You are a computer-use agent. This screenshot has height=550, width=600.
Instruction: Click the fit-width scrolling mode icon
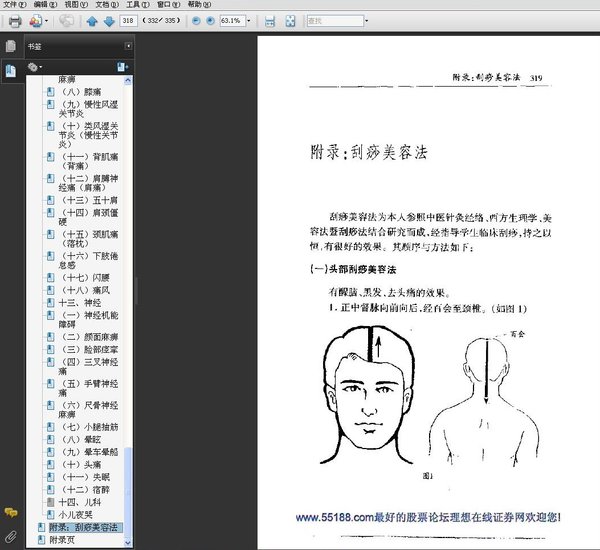click(270, 21)
